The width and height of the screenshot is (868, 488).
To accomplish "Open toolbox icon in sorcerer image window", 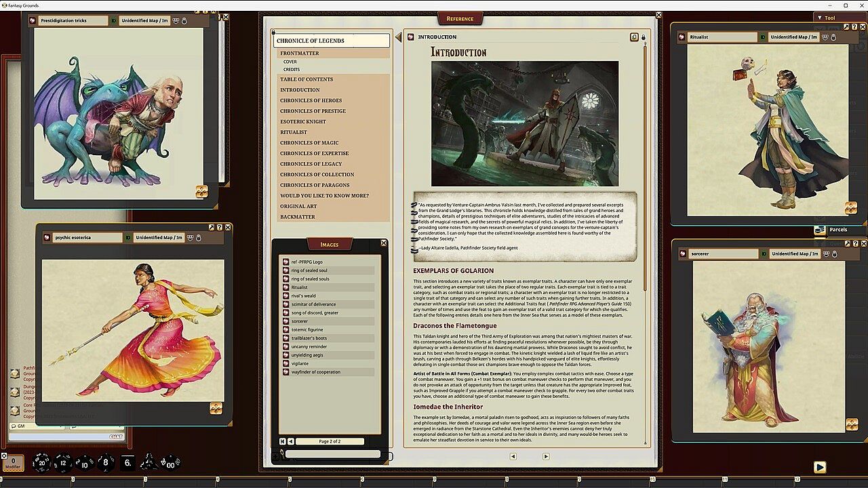I will point(852,424).
